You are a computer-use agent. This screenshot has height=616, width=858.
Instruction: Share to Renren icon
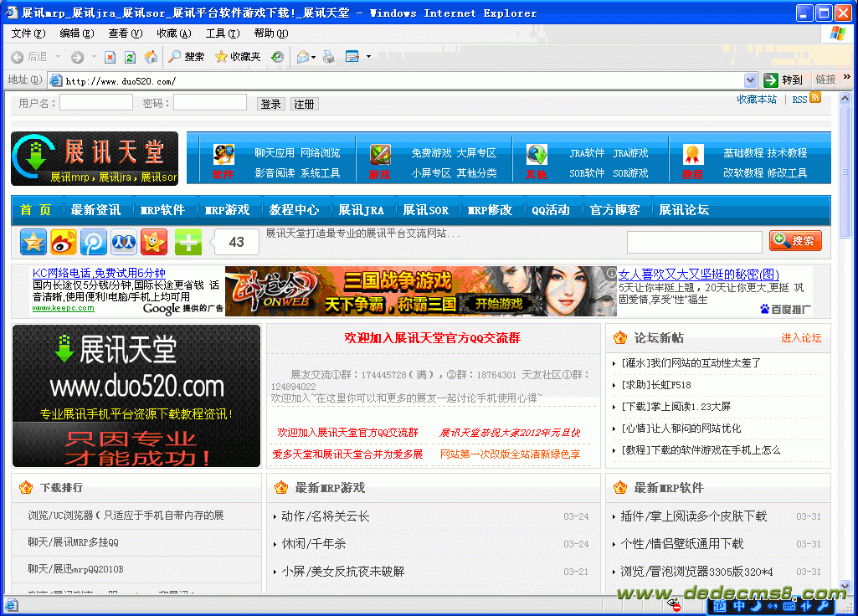click(124, 242)
